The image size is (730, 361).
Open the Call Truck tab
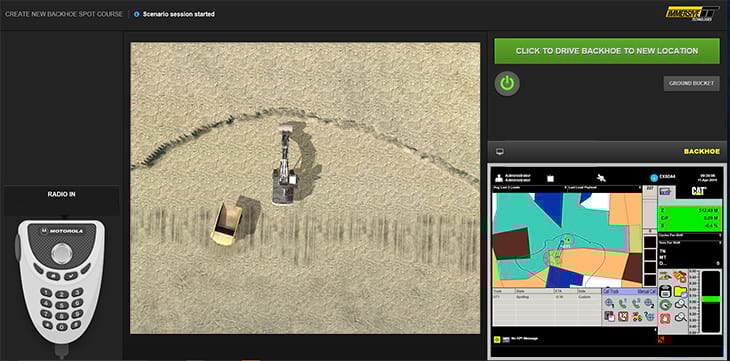(611, 292)
